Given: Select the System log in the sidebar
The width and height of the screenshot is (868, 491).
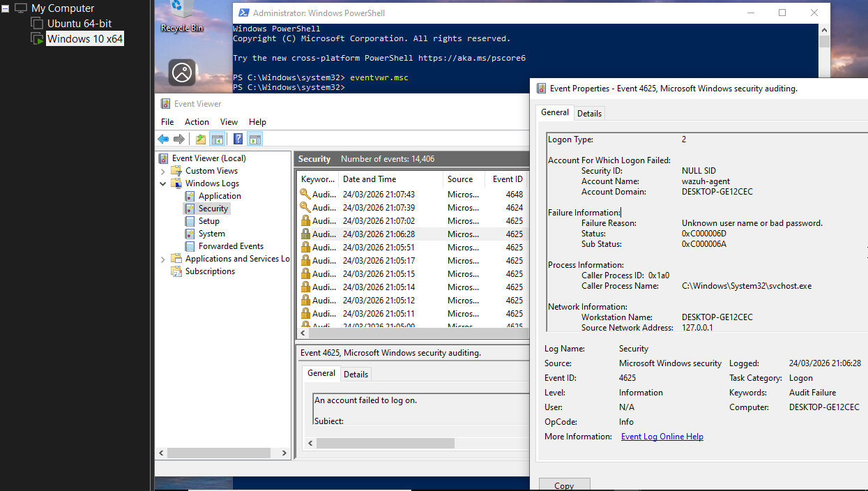Looking at the screenshot, I should [211, 233].
